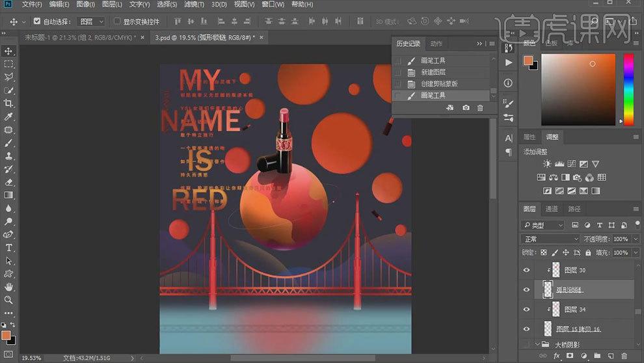Select the Move tool in toolbar

[9, 51]
